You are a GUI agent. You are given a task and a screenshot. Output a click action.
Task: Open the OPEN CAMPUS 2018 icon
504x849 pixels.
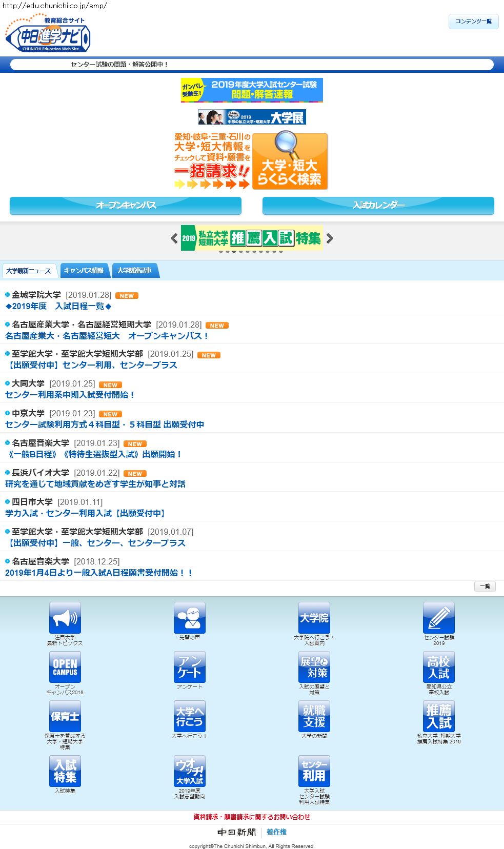tap(65, 667)
